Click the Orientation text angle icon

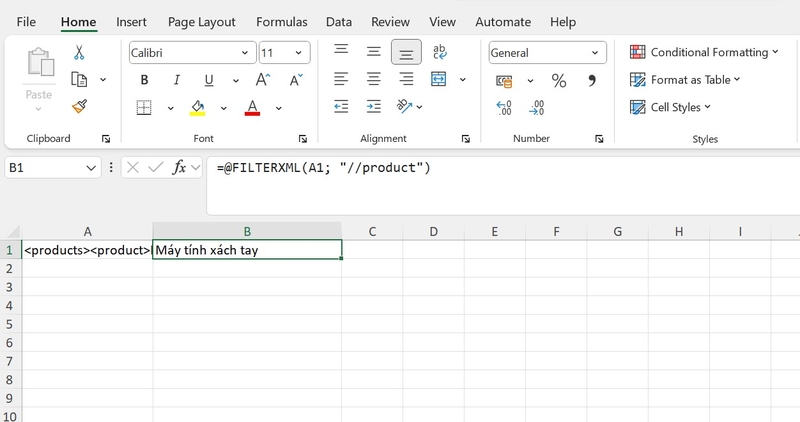point(404,106)
